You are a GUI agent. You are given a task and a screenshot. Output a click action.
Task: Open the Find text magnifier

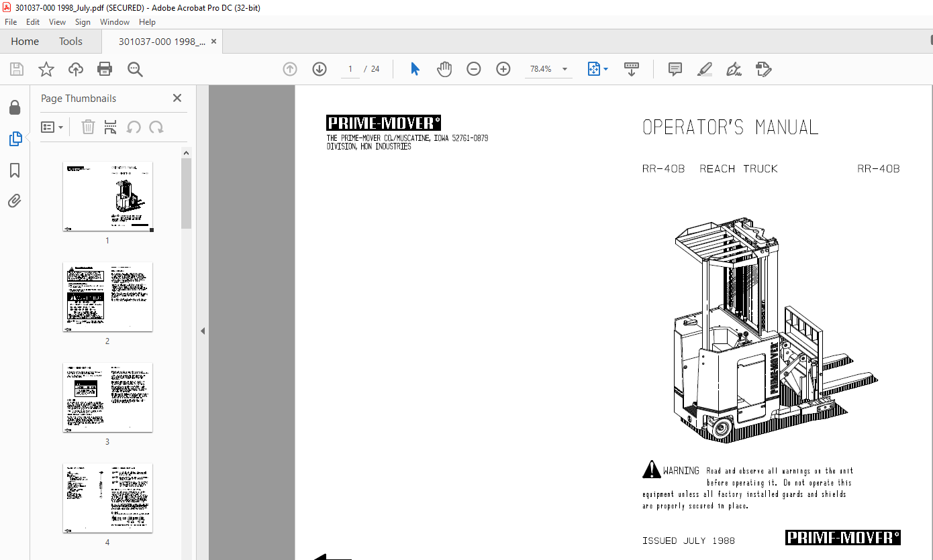point(135,69)
